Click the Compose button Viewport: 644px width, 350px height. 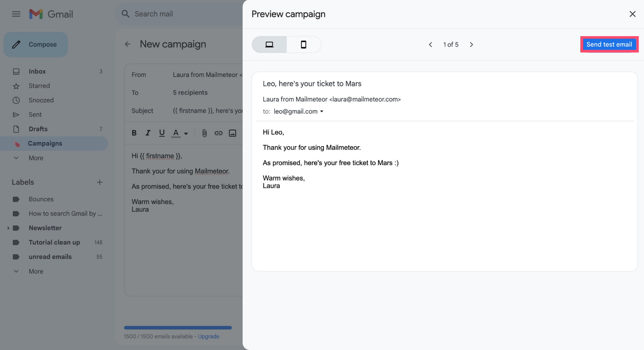coord(36,44)
